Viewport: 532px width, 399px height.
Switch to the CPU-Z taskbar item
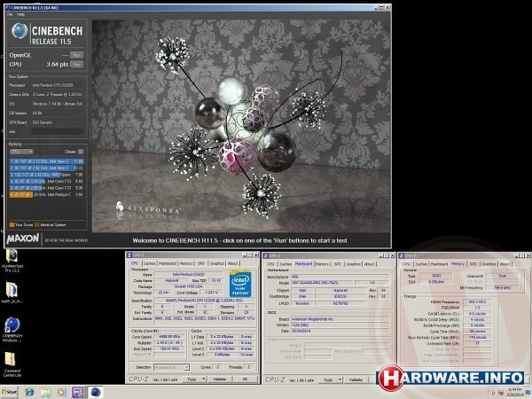78,392
